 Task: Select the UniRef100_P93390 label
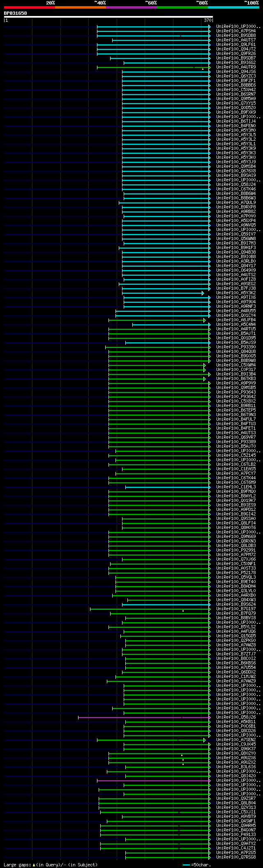point(236,347)
